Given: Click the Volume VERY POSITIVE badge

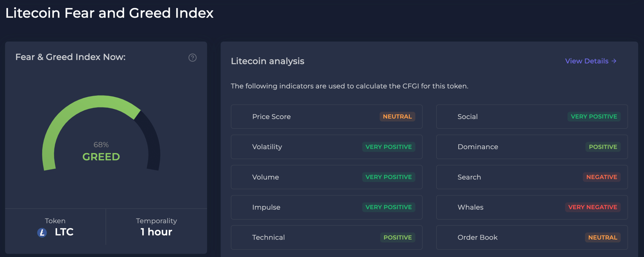Looking at the screenshot, I should click(388, 177).
